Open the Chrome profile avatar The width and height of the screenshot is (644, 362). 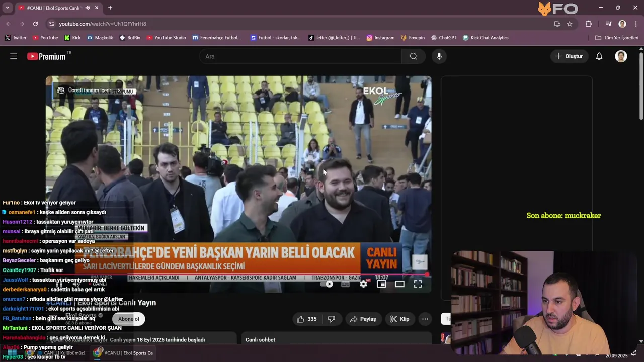point(622,24)
